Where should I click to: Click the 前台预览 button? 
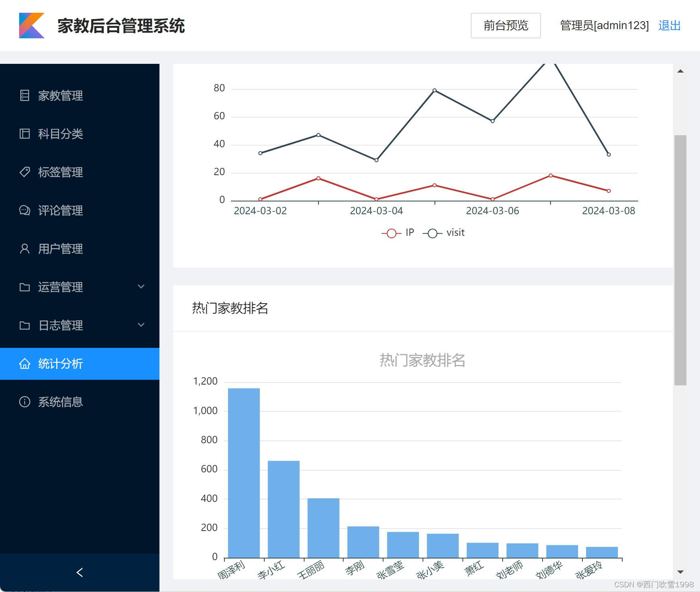coord(505,26)
